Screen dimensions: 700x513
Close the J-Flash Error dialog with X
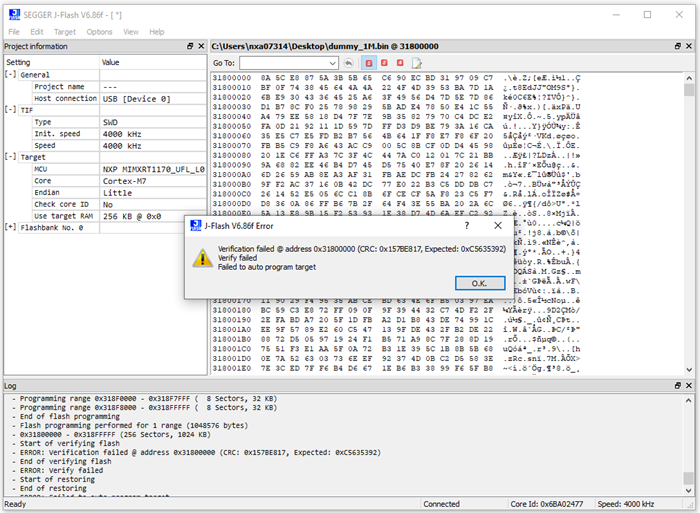tap(498, 225)
